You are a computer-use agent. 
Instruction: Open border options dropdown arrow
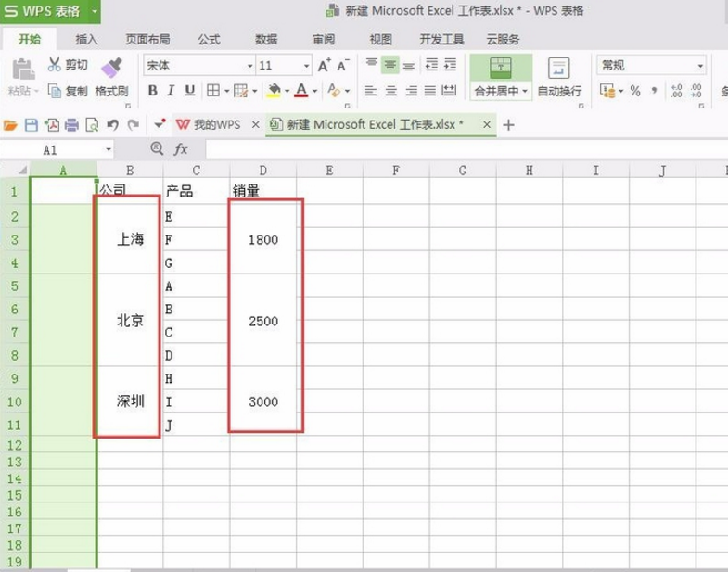(x=227, y=91)
